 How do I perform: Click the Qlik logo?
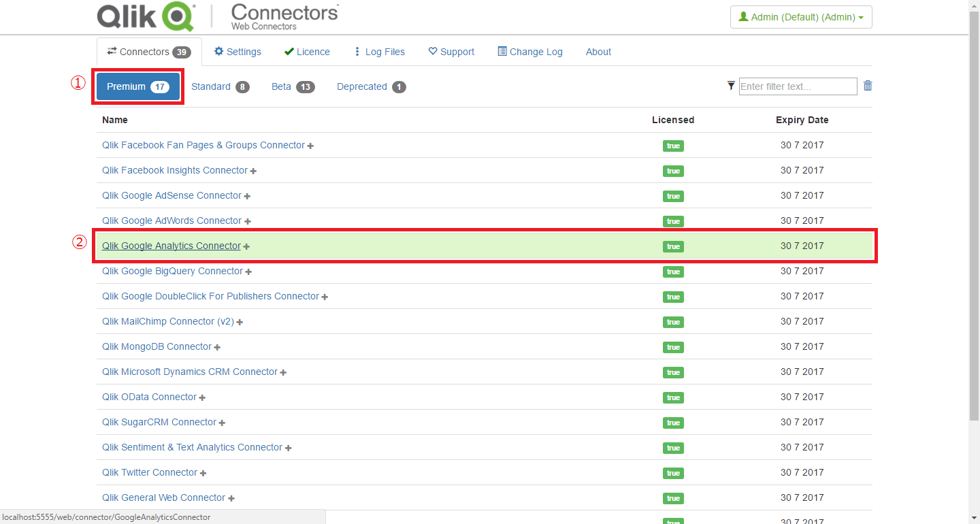(x=146, y=16)
